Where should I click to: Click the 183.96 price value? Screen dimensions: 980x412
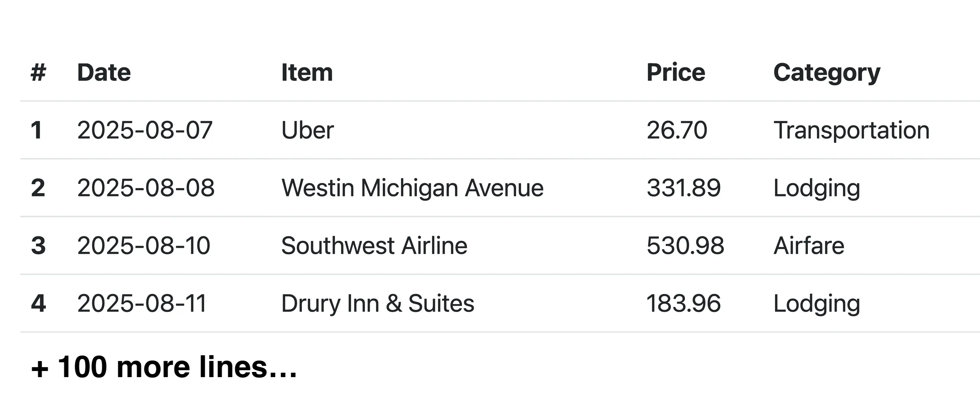684,303
